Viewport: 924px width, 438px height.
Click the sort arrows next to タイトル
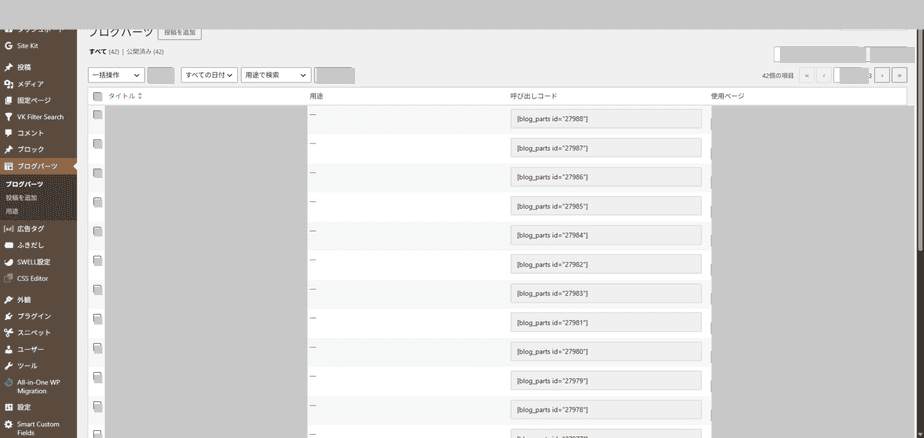pyautogui.click(x=140, y=96)
